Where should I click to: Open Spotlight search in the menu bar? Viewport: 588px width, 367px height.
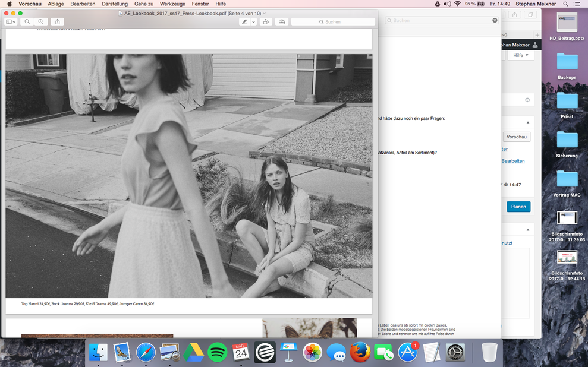565,4
